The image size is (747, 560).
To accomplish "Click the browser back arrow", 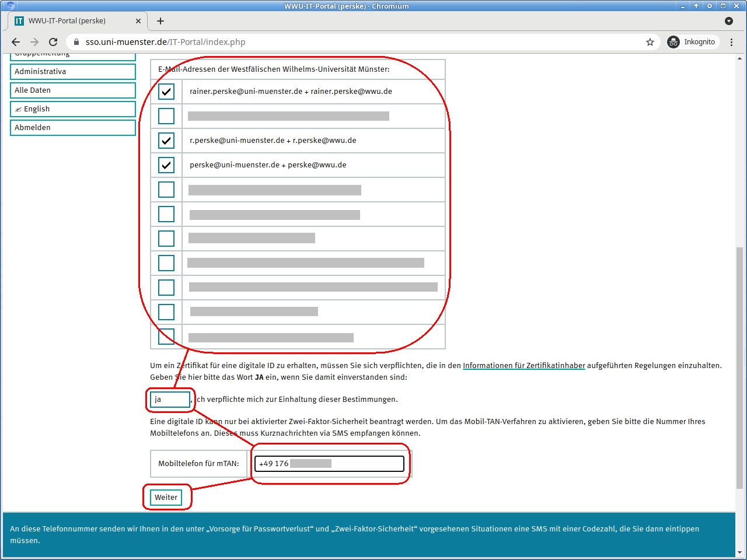I will click(x=16, y=42).
